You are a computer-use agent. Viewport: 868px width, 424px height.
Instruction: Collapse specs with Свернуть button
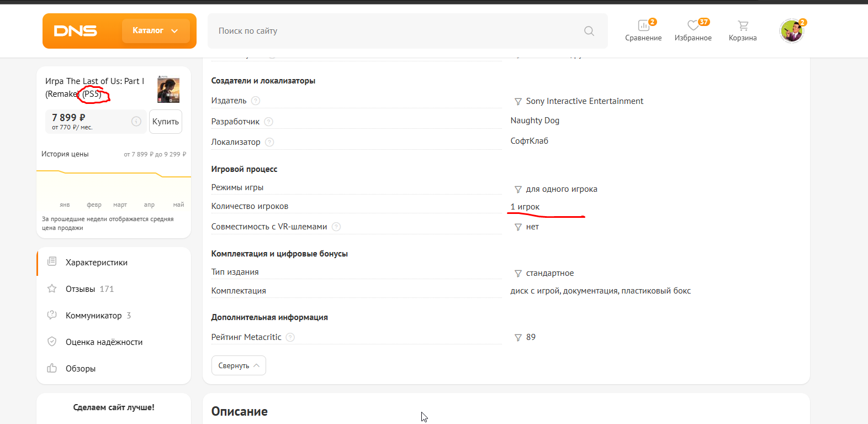(x=239, y=365)
